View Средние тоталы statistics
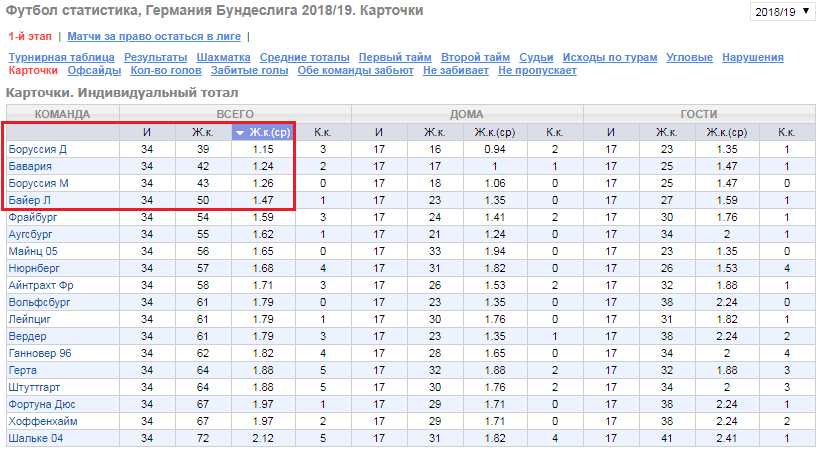 point(304,58)
